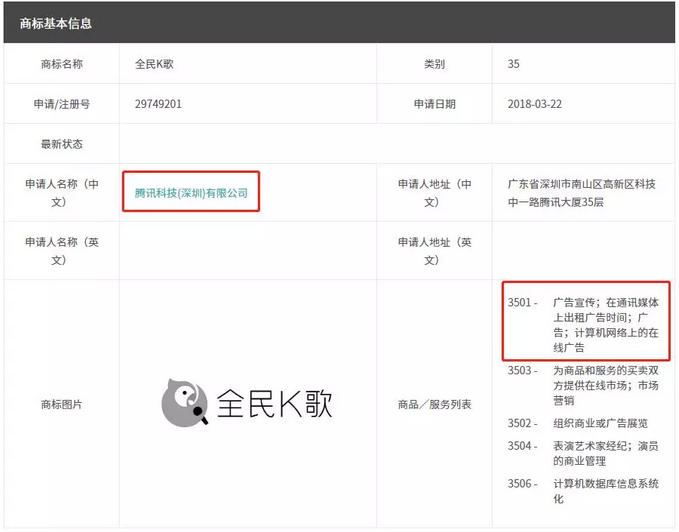679x532 pixels.
Task: Select service code 3503 entry
Action: (523, 370)
